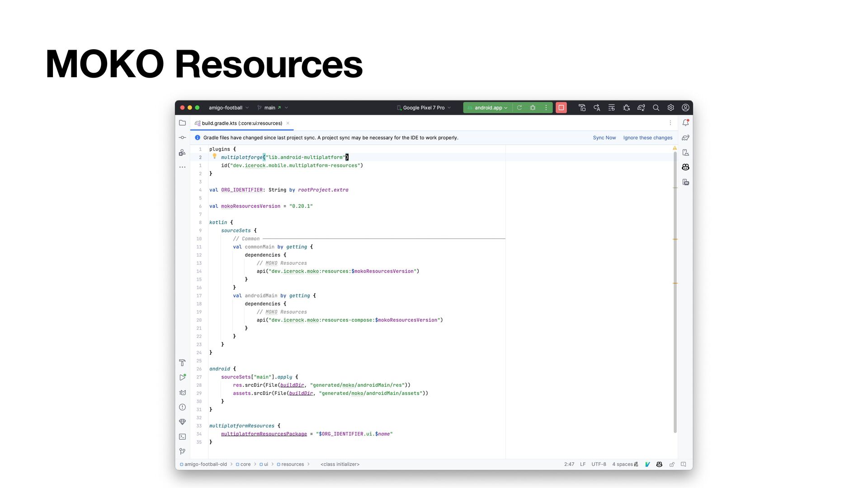This screenshot has width=868, height=488.
Task: Select the build.gradle.kts (:core:ui:resources) tab
Action: pos(242,123)
